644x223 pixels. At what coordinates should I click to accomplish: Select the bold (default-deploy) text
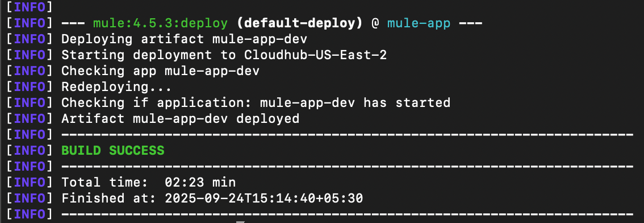click(x=300, y=23)
